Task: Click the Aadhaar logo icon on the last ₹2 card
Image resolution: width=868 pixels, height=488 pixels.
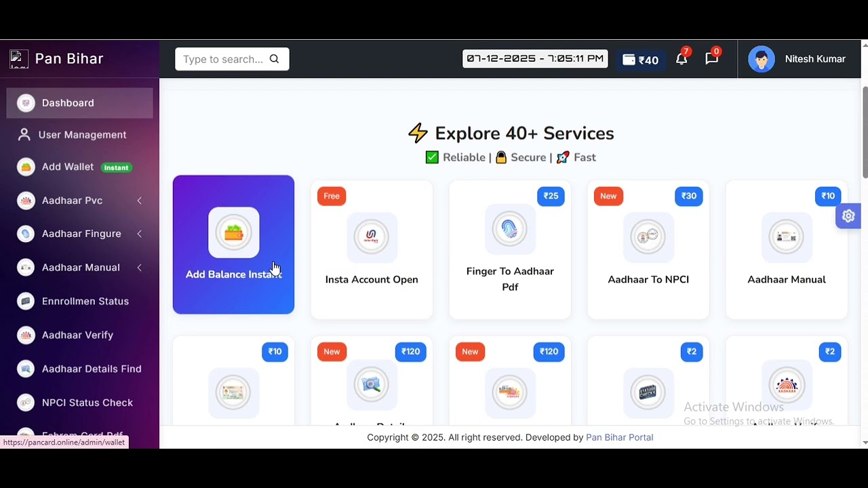Action: 787,385
